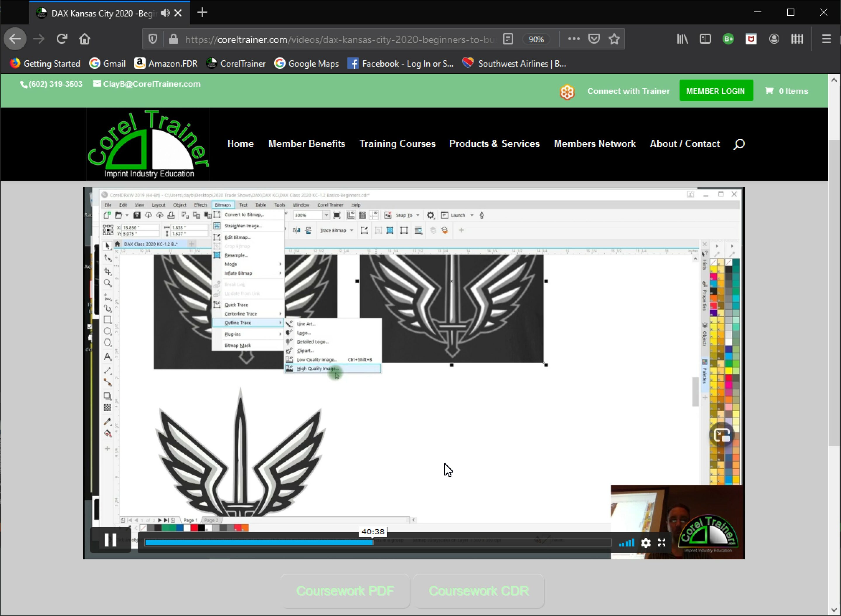The height and width of the screenshot is (616, 841).
Task: Save page to Pocket
Action: (594, 39)
